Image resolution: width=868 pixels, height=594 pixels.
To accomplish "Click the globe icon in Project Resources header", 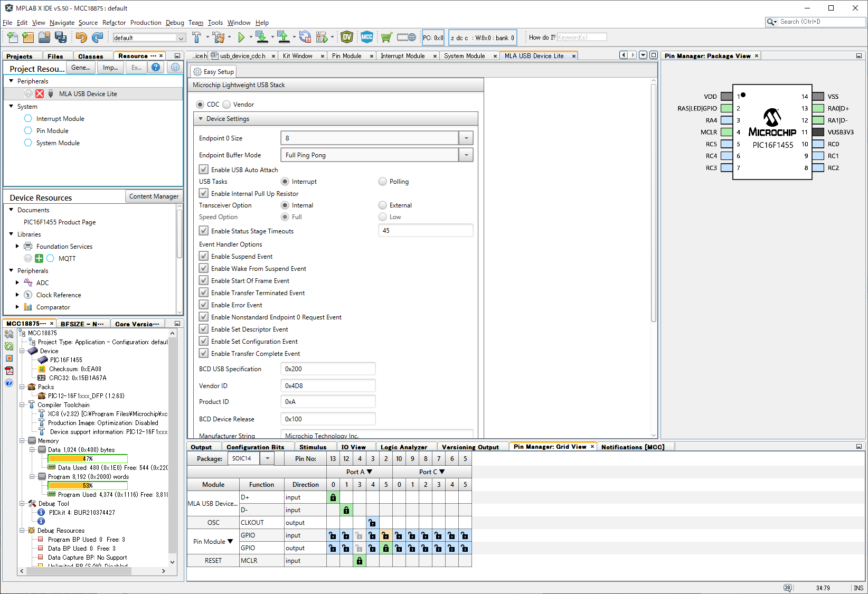I will click(x=175, y=67).
